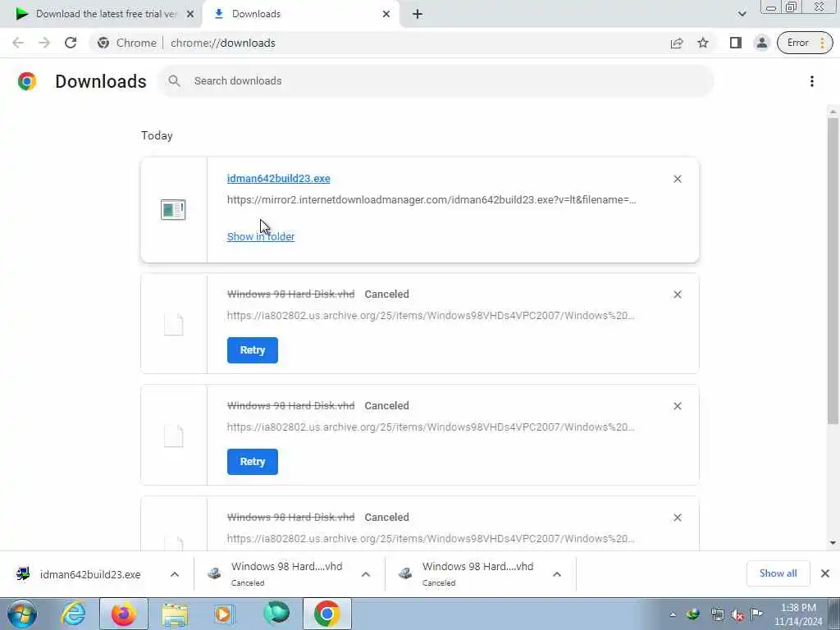Click the browser back arrow
This screenshot has height=630, width=840.
tap(18, 43)
